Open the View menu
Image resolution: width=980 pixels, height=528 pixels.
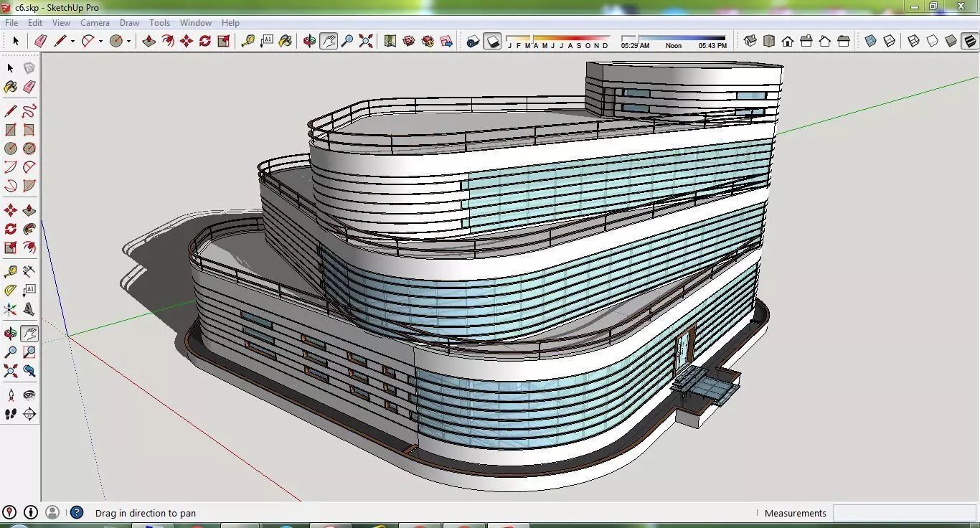tap(61, 23)
